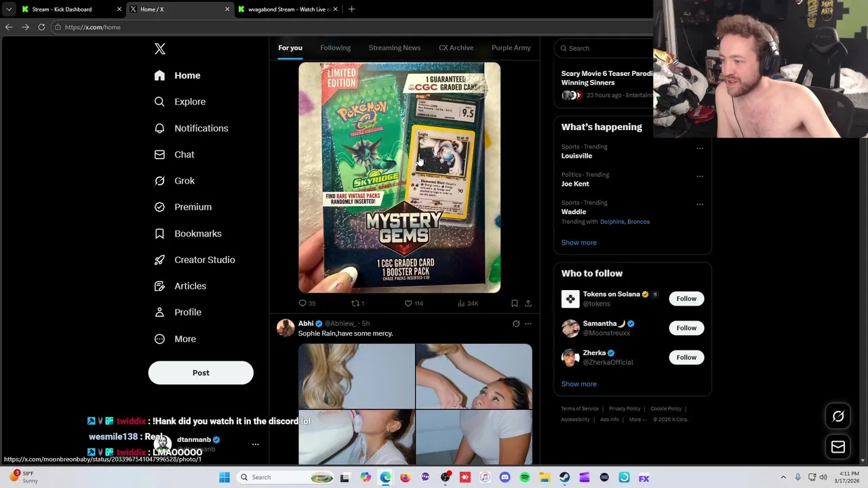The width and height of the screenshot is (868, 488).
Task: Open the Windows Start menu
Action: point(224,477)
